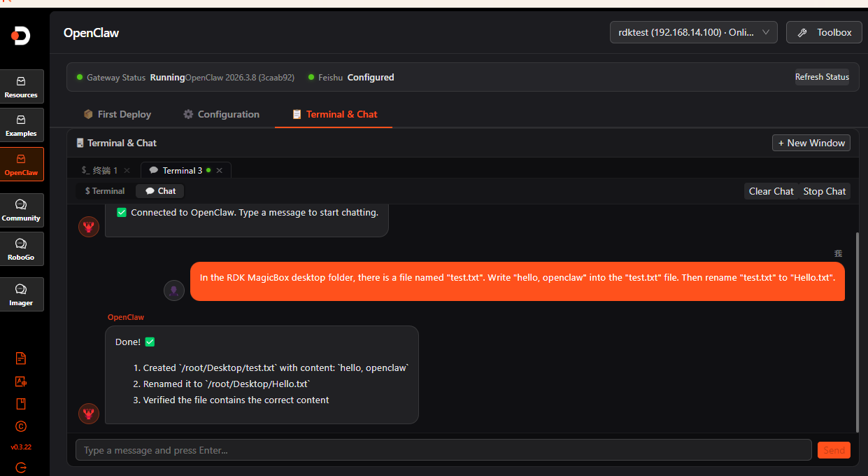Open the Community sidebar section
This screenshot has width=868, height=476.
[x=21, y=210]
